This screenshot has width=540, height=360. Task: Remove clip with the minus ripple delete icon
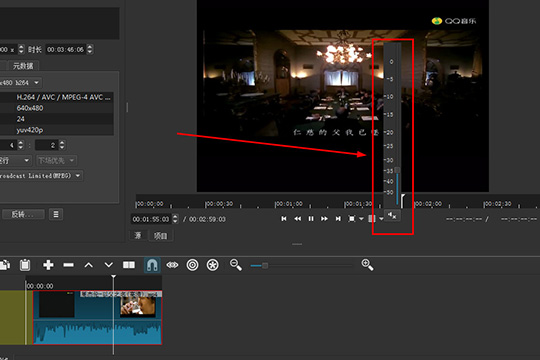coord(69,265)
